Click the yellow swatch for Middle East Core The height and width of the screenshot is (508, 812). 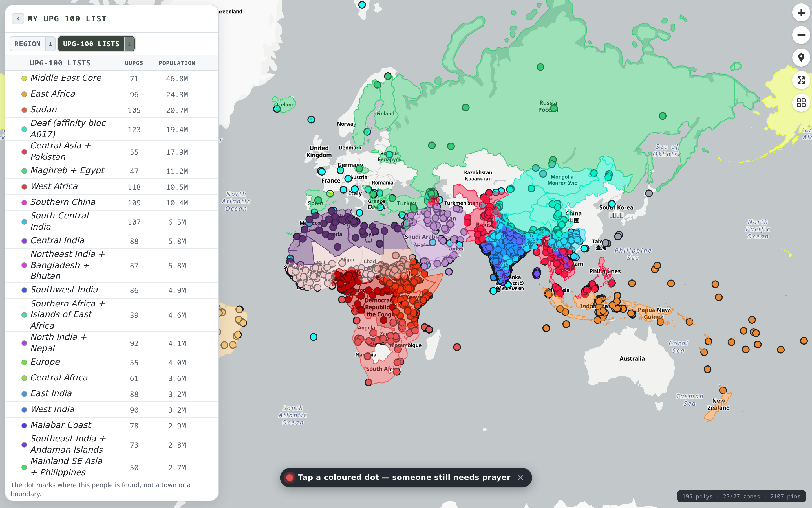coord(24,79)
